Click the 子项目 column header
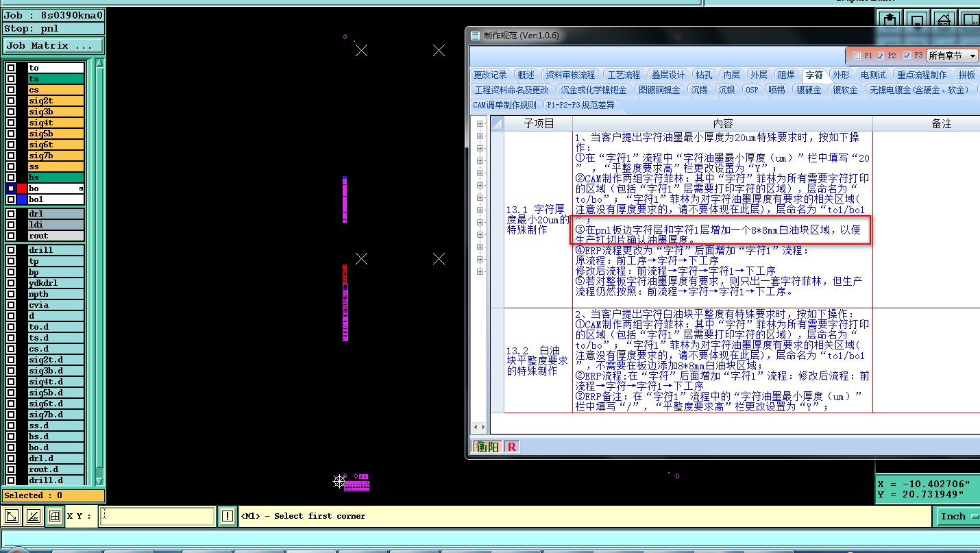 point(538,123)
